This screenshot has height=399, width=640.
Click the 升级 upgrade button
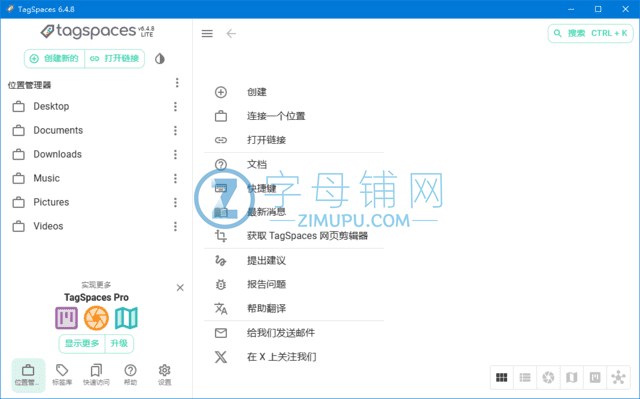coord(119,344)
